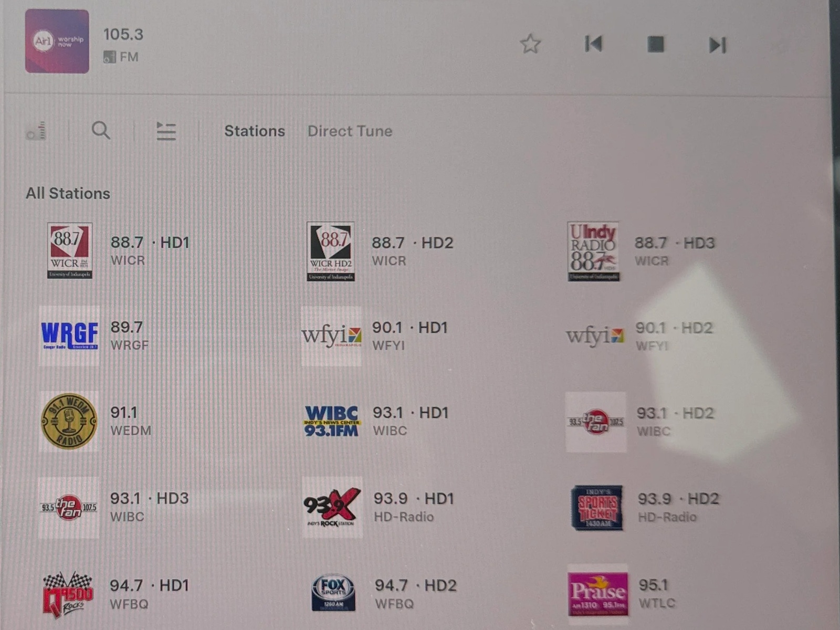Select the wfyi logo for 90.1 HD1
Screen dimensions: 840x630
pyautogui.click(x=331, y=336)
